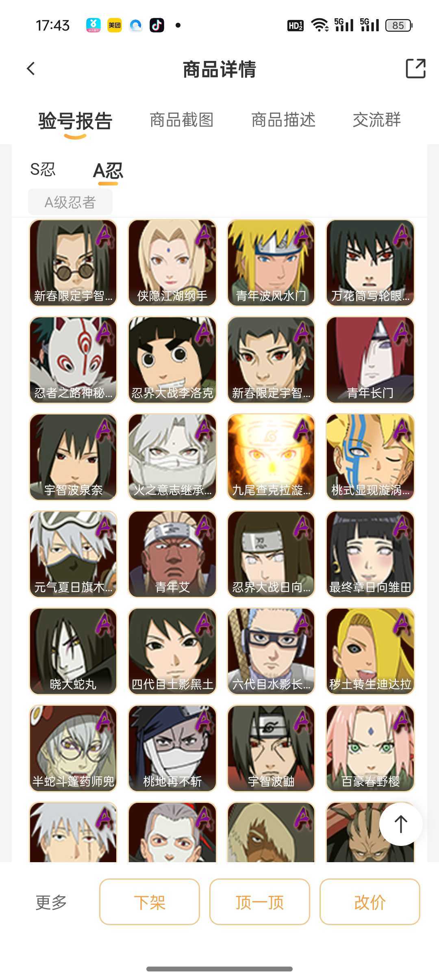
Task: Tap the 青年长门 character icon
Action: [x=370, y=360]
